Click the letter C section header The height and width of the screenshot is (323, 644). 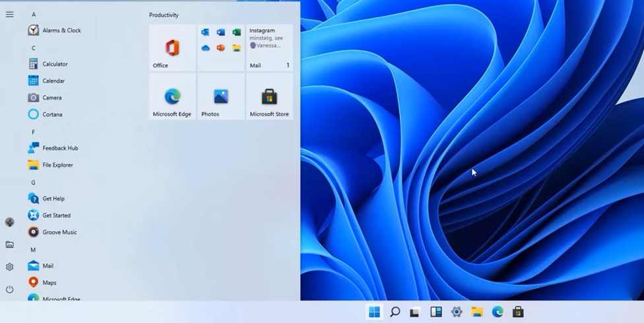[34, 48]
